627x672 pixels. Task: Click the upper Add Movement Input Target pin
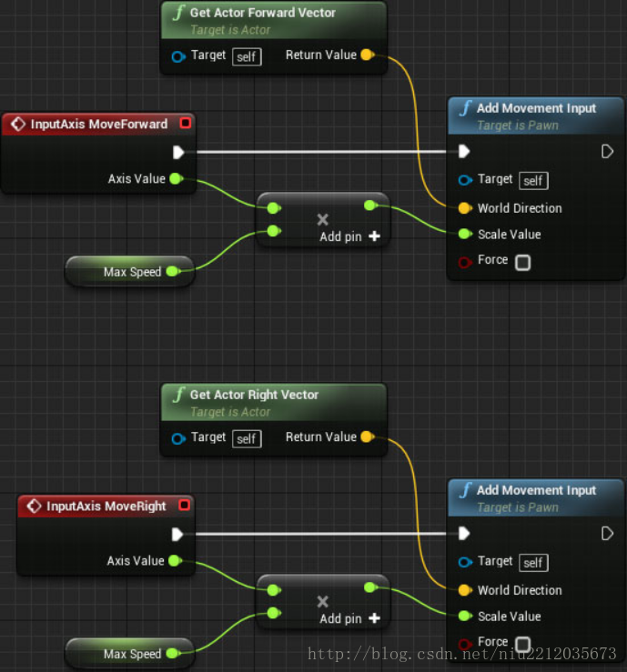[465, 180]
